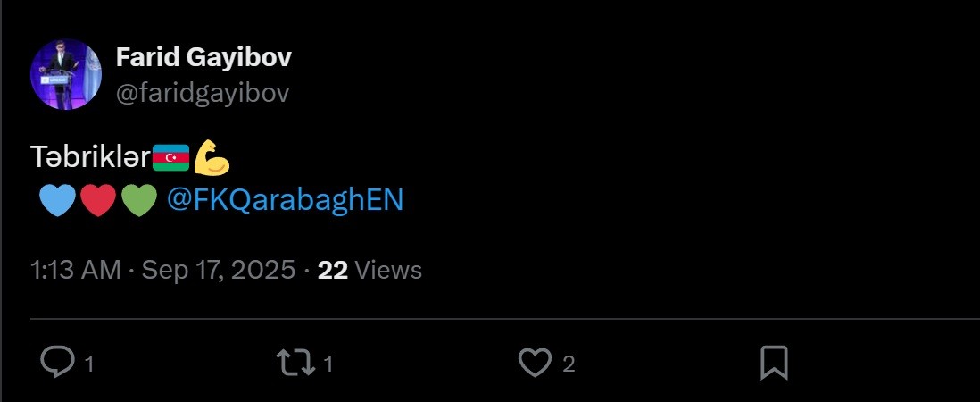View the 22 Views analytics
Viewport: 980px width, 402px height.
[370, 270]
